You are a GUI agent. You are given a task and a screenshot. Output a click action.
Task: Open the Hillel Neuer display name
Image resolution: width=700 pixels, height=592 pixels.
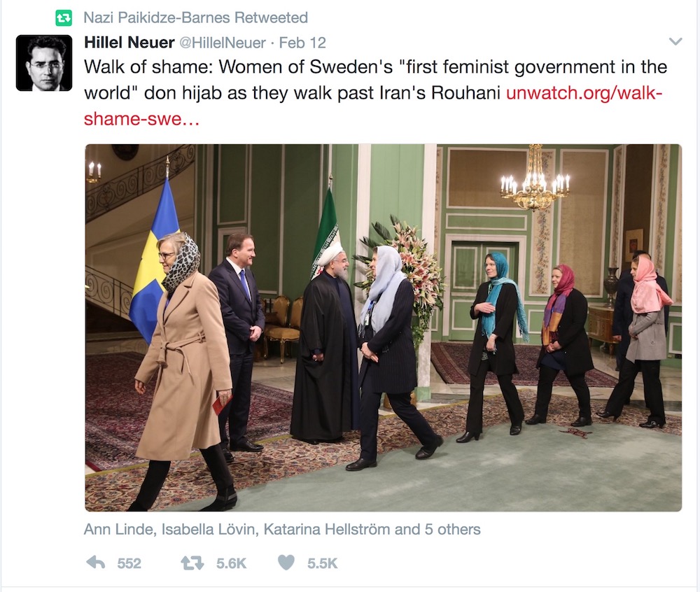click(129, 43)
